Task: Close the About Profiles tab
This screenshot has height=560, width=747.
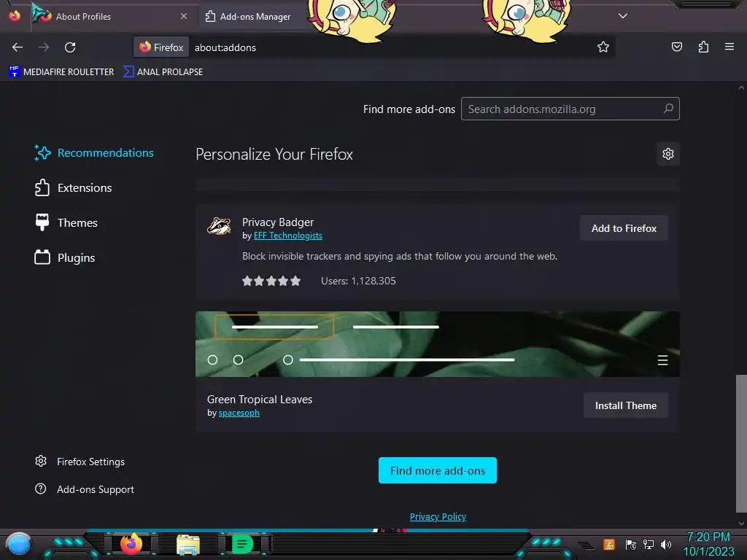Action: pyautogui.click(x=184, y=16)
